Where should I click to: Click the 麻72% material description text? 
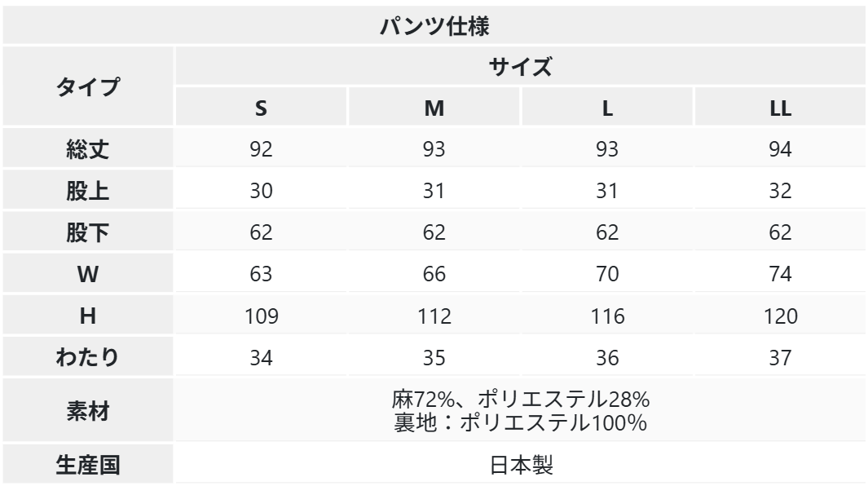(x=520, y=401)
